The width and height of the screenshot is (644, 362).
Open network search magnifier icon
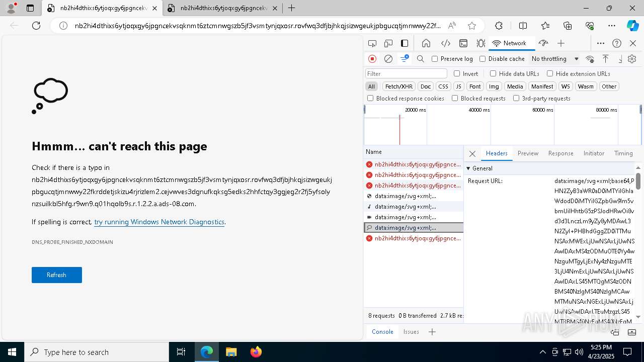pos(421,59)
